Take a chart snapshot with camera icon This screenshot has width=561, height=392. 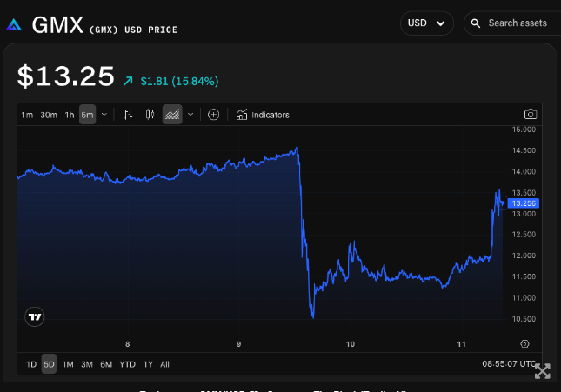coord(530,115)
